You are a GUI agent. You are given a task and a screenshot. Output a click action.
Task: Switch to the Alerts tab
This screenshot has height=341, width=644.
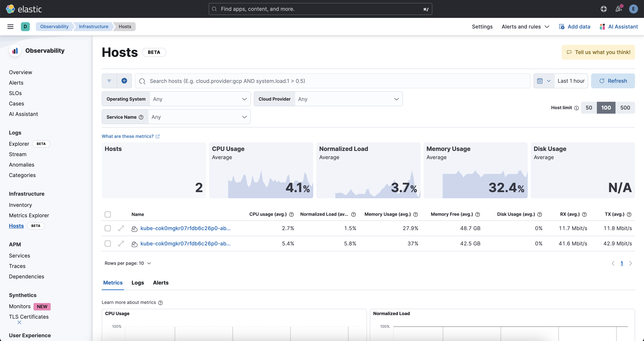click(x=161, y=283)
